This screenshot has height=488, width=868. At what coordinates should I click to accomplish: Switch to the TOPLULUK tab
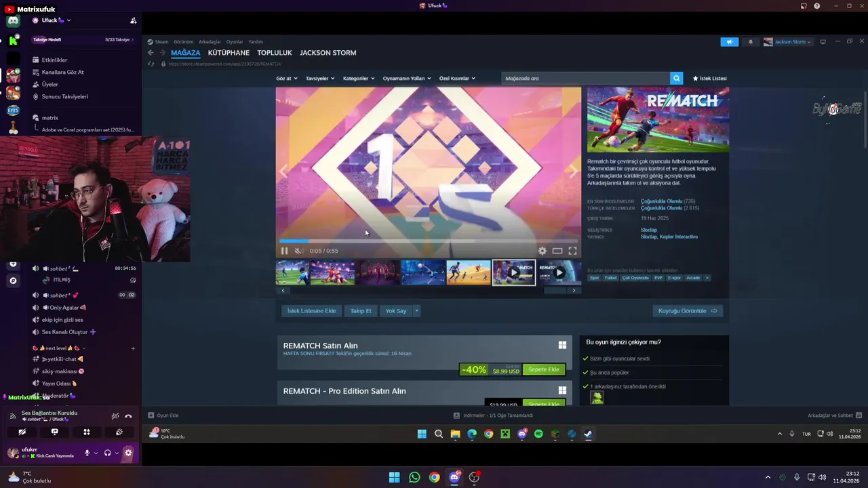(x=275, y=52)
